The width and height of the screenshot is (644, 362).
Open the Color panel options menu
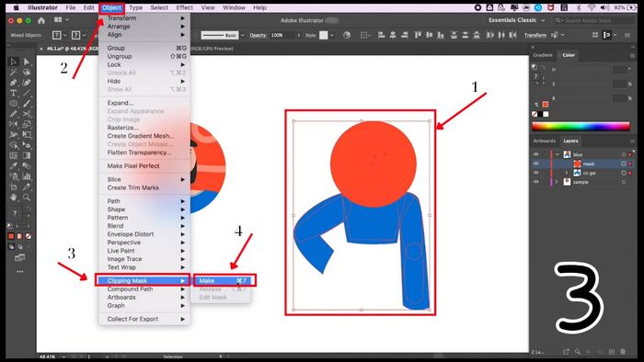coord(632,55)
